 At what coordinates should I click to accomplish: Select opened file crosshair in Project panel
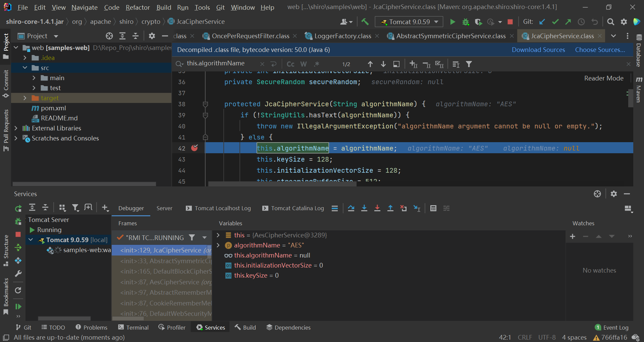pos(109,36)
